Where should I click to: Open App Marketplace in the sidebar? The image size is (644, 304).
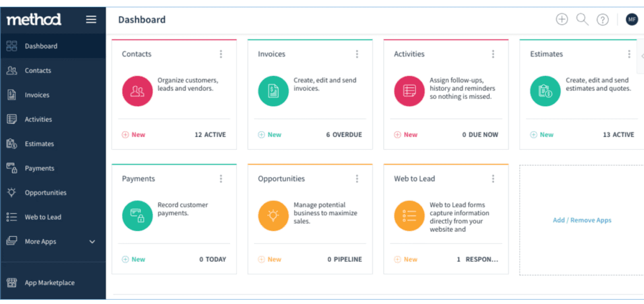(53, 283)
